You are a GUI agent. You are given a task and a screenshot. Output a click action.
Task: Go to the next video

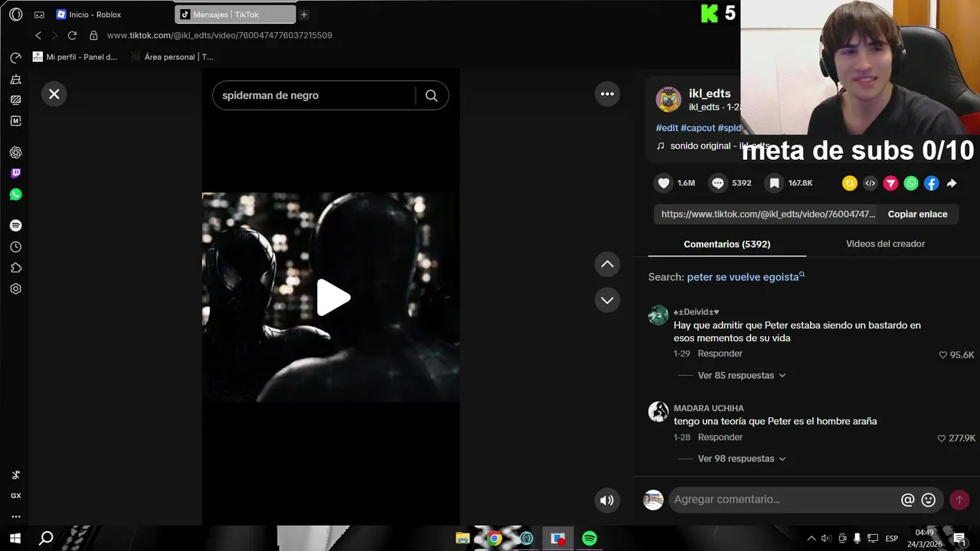coord(607,300)
